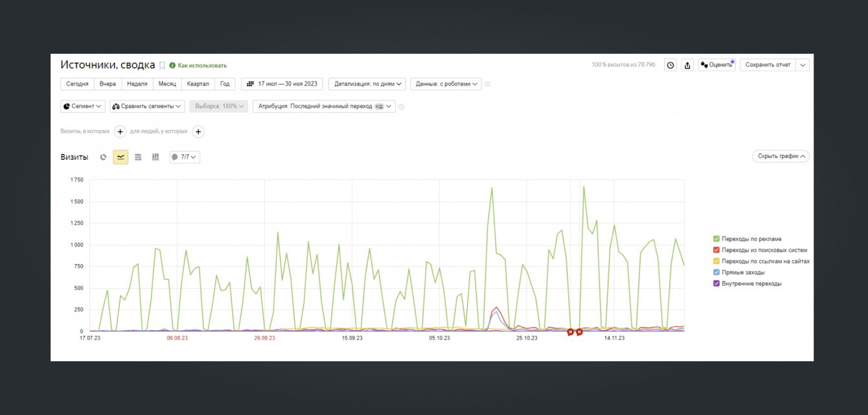Select the Квартал period tab

tap(198, 84)
